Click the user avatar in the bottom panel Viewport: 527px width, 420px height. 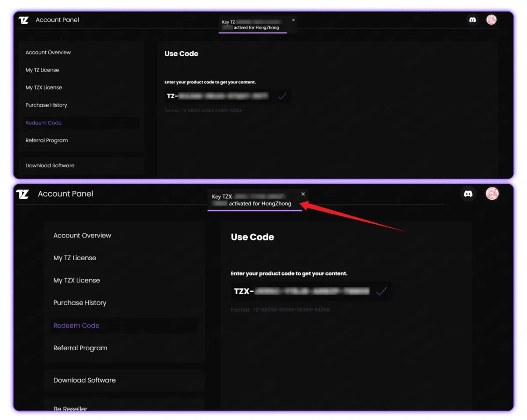492,194
